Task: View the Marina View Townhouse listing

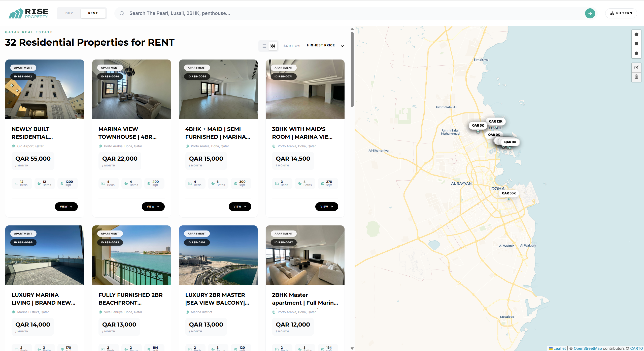Action: 153,207
